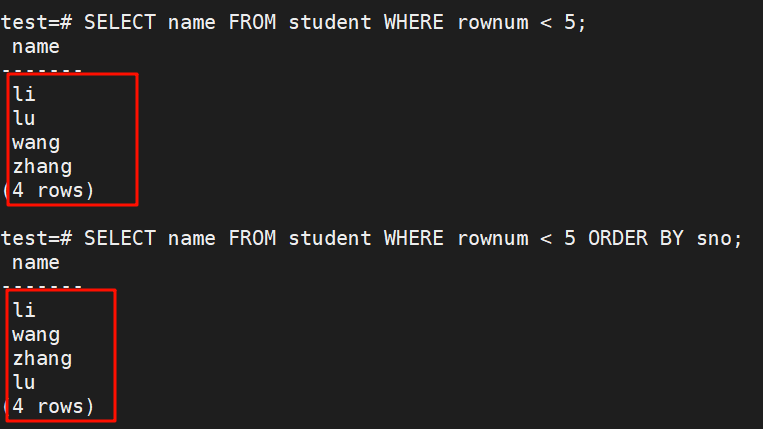Click the second result's name column header

tap(36, 262)
